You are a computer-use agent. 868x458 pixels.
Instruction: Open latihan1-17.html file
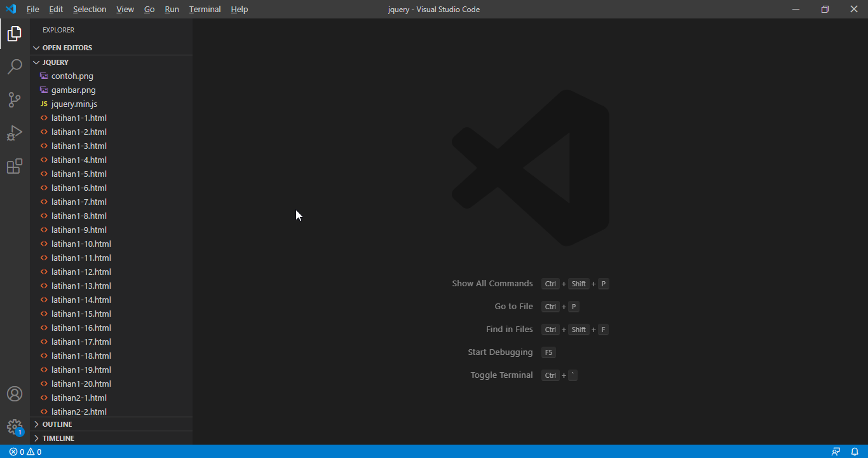coord(111,342)
